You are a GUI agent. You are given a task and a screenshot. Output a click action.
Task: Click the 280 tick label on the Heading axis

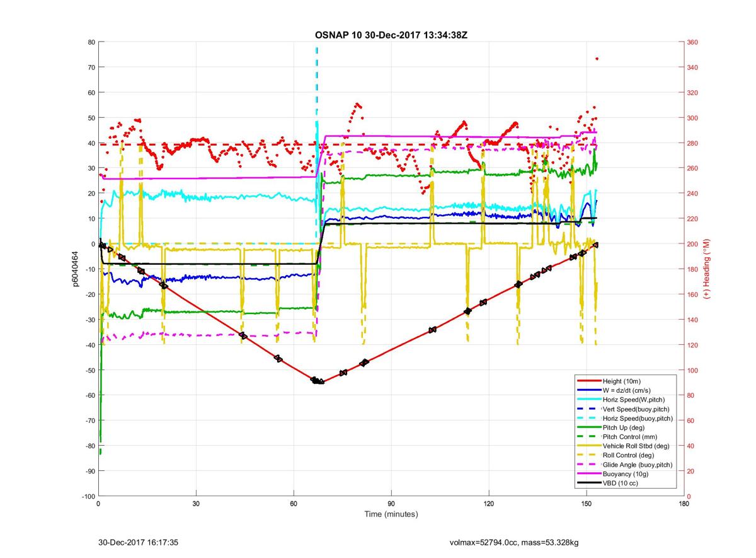point(692,143)
